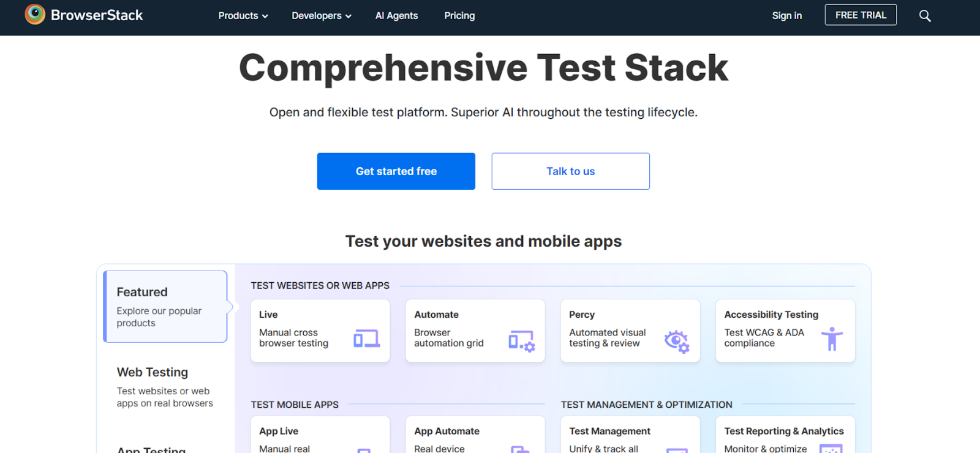
Task: Open the Accessibility Testing card
Action: (x=785, y=331)
